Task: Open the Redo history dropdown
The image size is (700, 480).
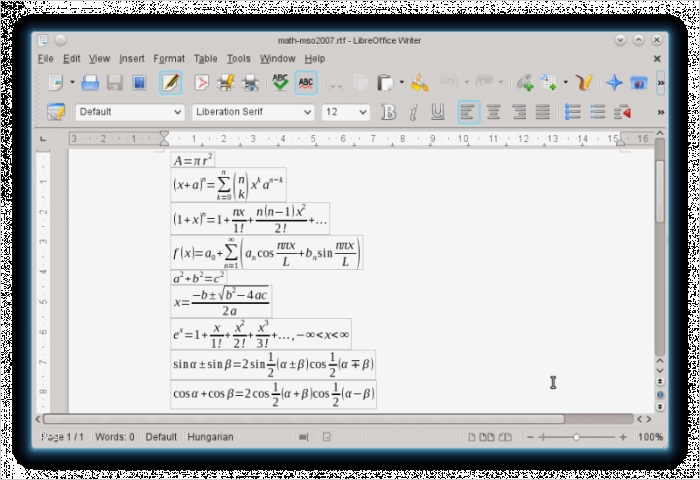Action: click(500, 82)
